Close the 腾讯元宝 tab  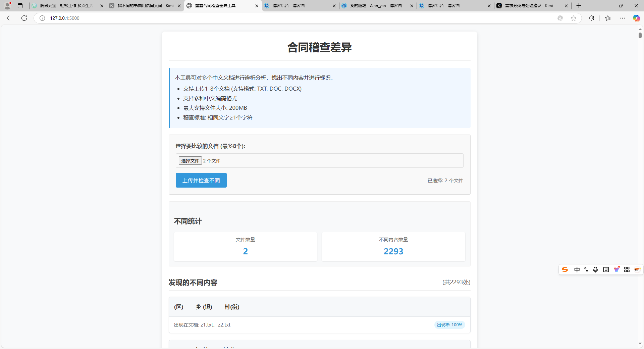pyautogui.click(x=102, y=6)
